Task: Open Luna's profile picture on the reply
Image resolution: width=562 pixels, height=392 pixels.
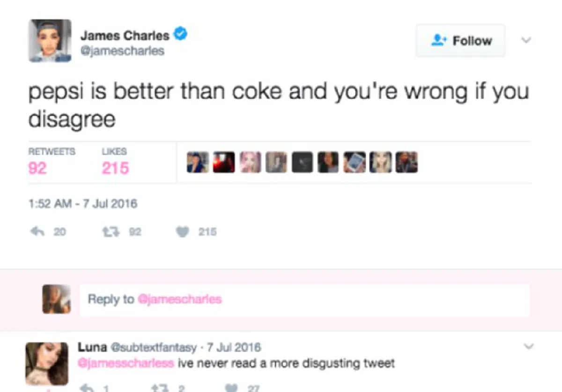Action: [46, 363]
